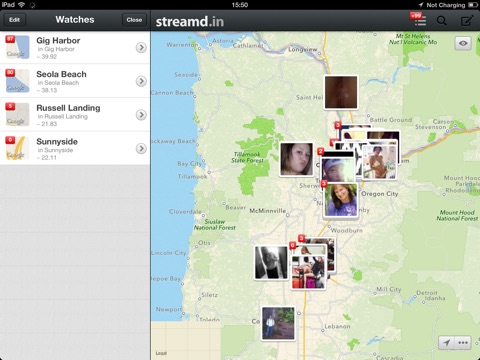Screen dimensions: 480x360
Task: Select the Gig Harbor watch map thumbnail
Action: coord(17,47)
